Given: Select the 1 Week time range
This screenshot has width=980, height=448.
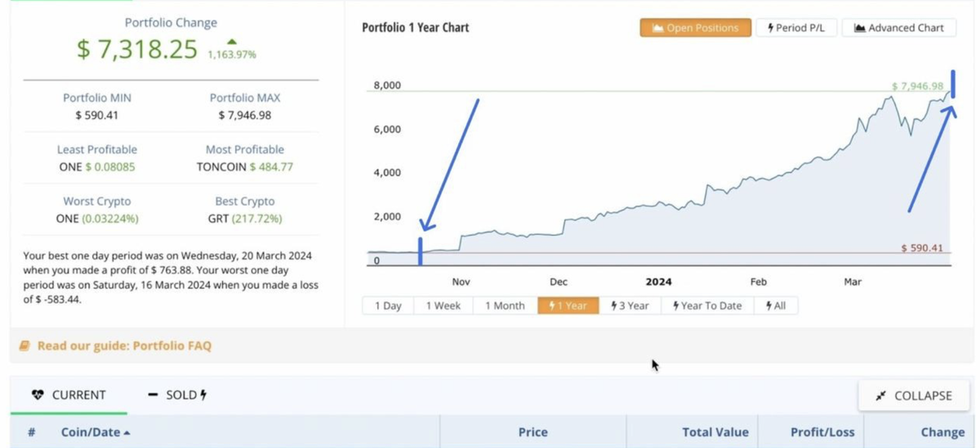Looking at the screenshot, I should (x=443, y=306).
